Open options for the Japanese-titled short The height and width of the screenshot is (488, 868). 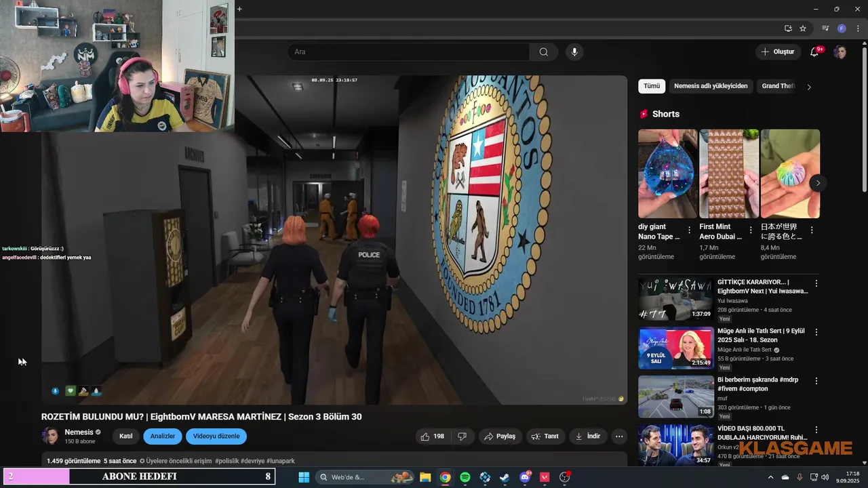(812, 230)
